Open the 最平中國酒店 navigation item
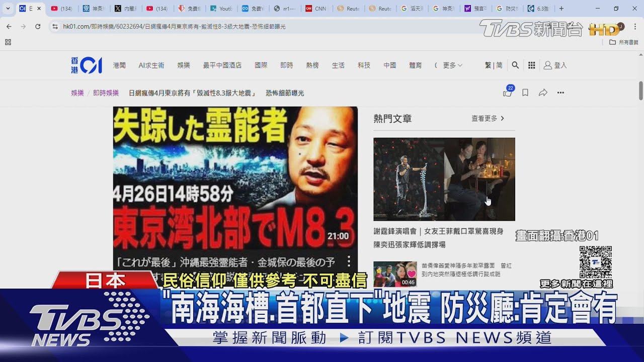 [x=222, y=65]
